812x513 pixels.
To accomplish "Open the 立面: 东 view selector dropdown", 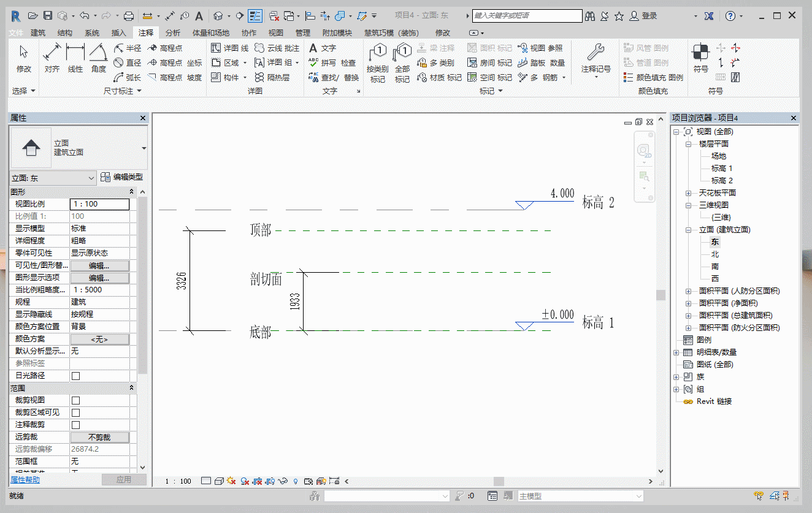I will [53, 178].
